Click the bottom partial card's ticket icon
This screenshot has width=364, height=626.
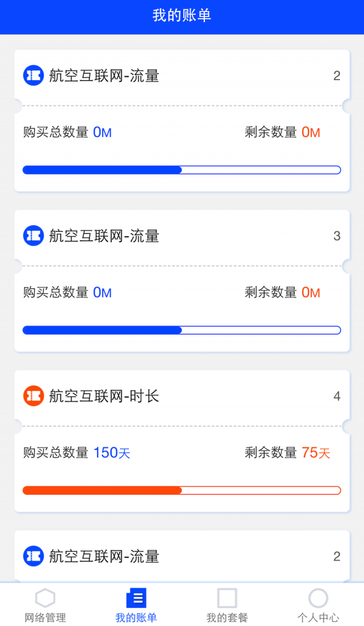[33, 556]
